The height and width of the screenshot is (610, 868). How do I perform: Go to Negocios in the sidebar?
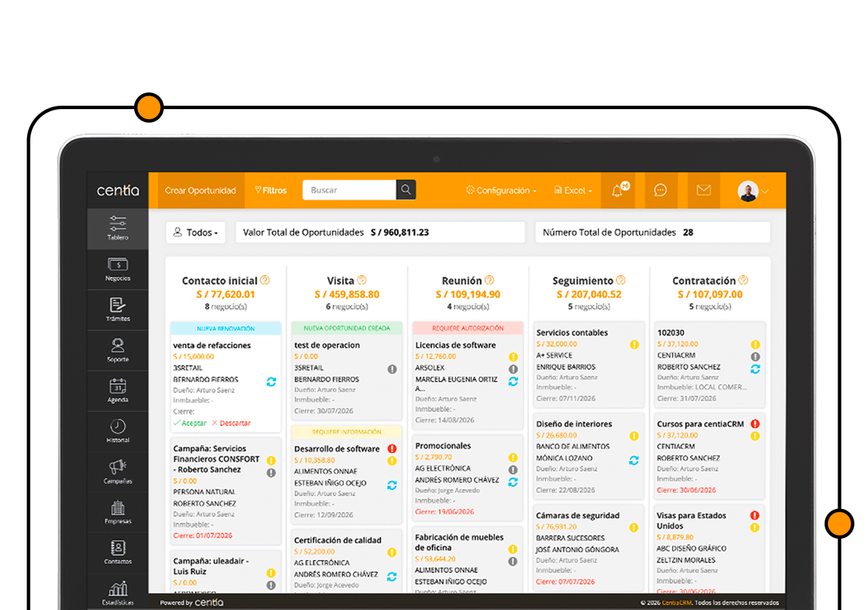pyautogui.click(x=117, y=269)
